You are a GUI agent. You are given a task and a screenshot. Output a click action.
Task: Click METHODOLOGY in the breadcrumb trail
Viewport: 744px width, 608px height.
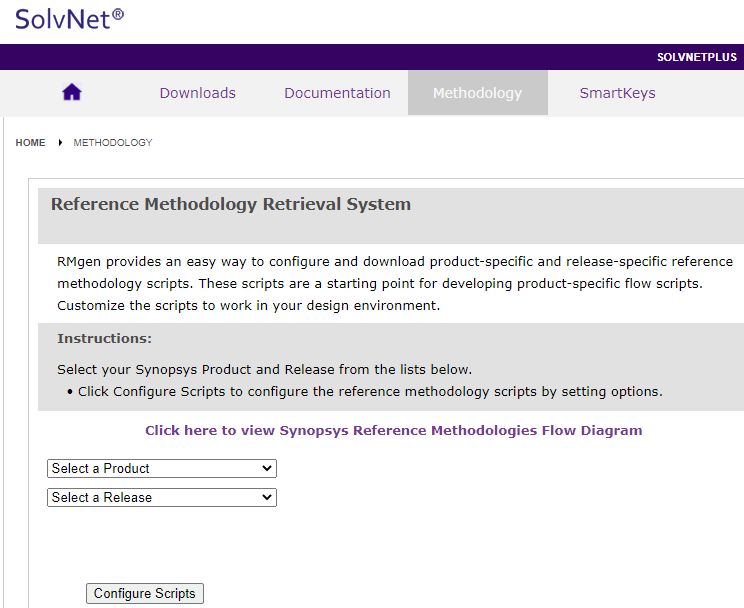coord(113,143)
